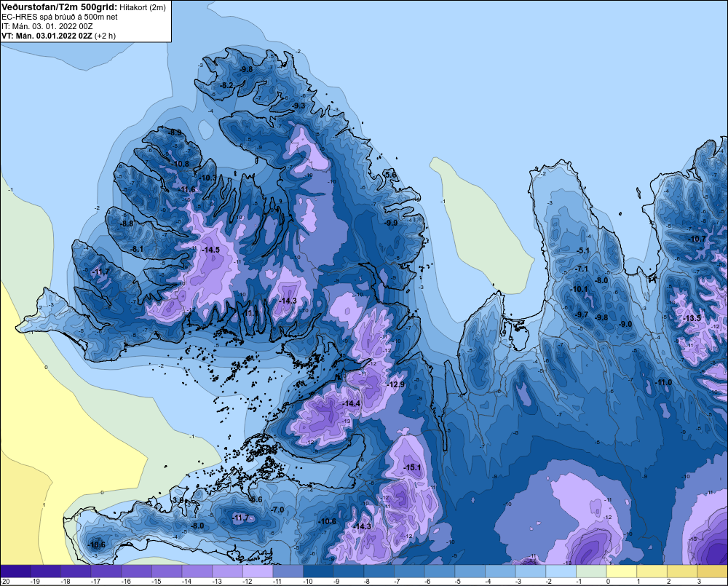Click the -9.7 temperature label
The image size is (728, 586).
coord(581,314)
